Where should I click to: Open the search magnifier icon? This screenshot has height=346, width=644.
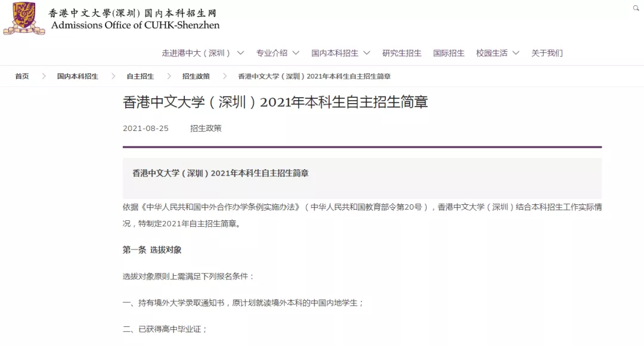pos(636,8)
